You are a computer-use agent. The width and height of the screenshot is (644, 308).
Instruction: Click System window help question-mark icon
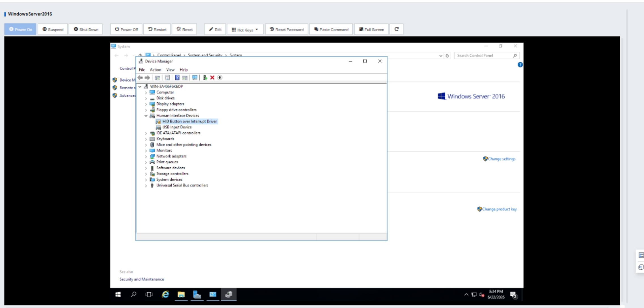[520, 65]
